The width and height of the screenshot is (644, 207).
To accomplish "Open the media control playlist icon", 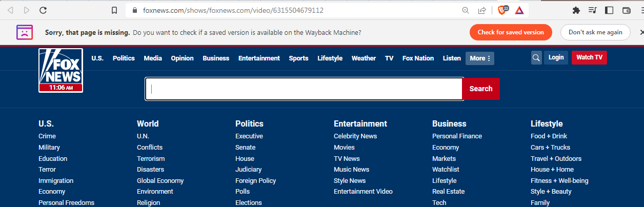I will point(592,10).
